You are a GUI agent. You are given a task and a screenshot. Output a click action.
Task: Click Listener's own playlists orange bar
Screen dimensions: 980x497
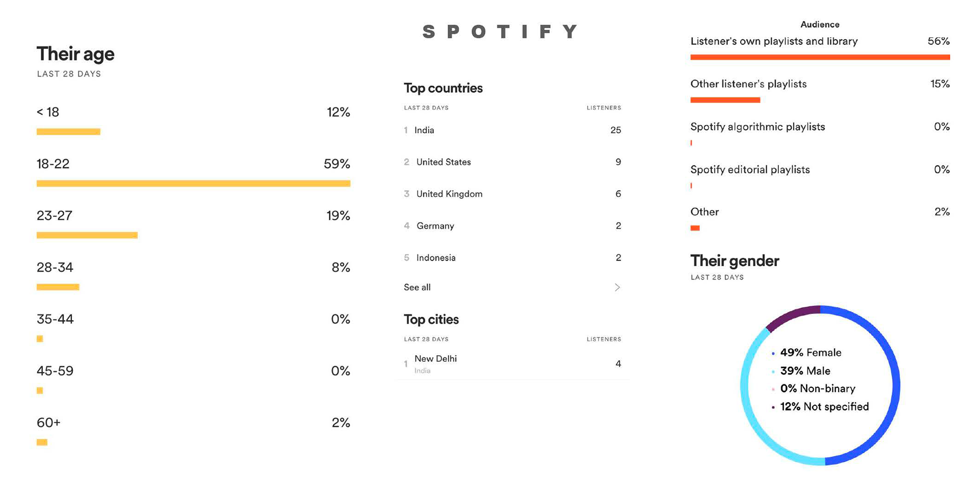coord(820,57)
